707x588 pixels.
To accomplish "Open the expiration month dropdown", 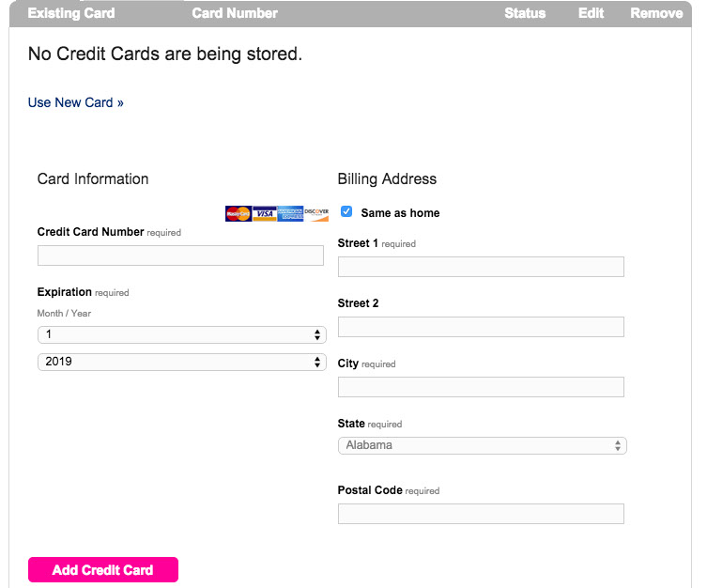I will click(181, 334).
